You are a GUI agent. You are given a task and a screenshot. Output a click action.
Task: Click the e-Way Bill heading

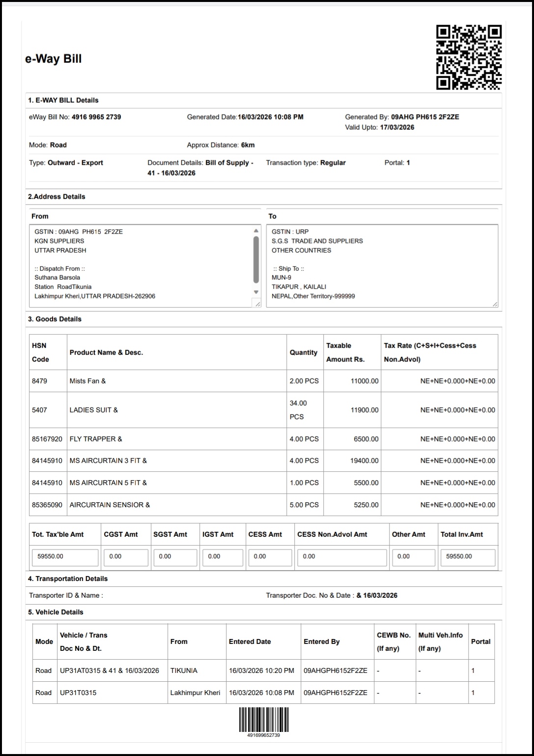[54, 59]
